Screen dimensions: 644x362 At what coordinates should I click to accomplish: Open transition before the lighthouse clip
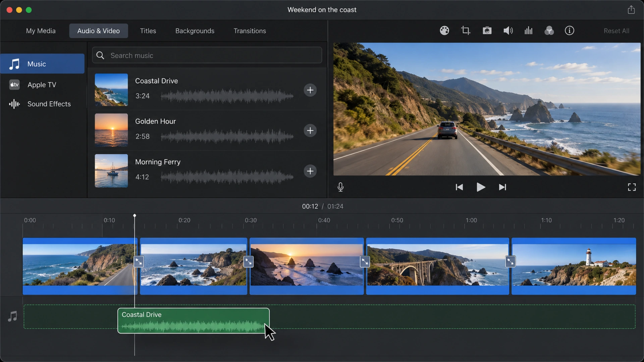tap(511, 261)
